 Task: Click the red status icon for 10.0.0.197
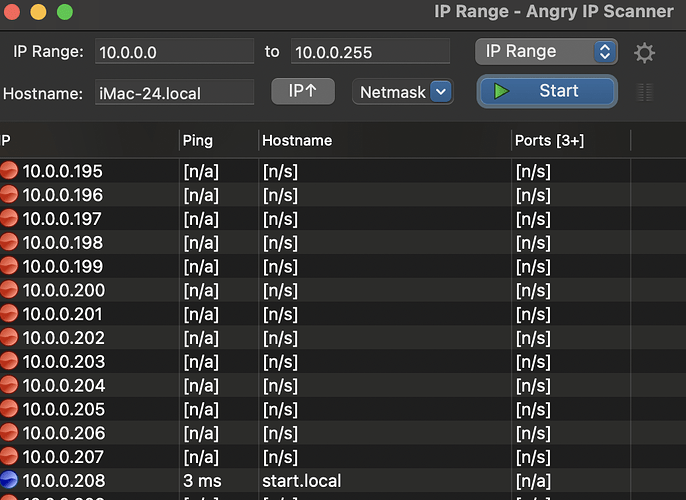click(x=9, y=218)
